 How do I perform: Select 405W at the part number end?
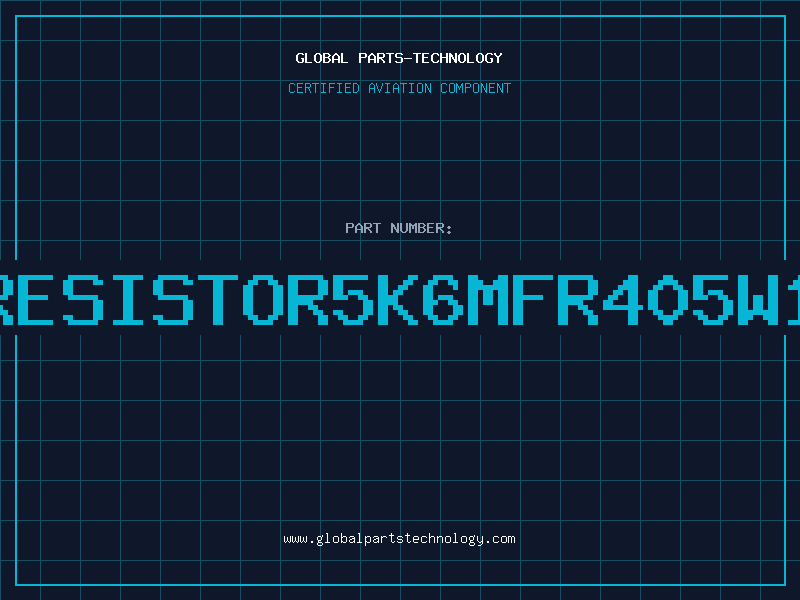click(690, 299)
